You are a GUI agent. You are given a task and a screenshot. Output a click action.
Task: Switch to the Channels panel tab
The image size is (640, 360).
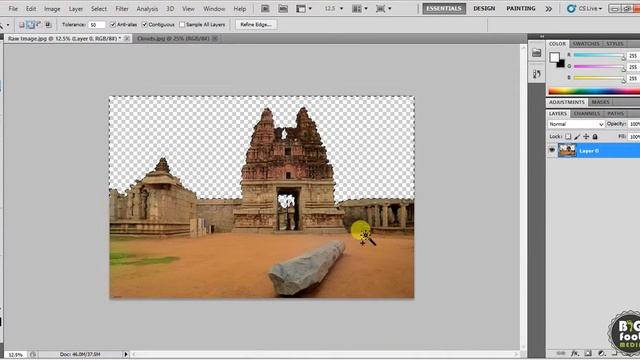tap(587, 113)
